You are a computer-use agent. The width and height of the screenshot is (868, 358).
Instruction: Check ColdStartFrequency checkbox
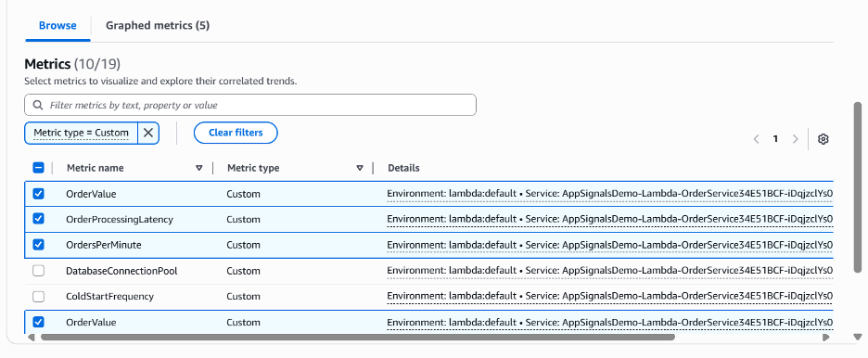[x=38, y=297]
